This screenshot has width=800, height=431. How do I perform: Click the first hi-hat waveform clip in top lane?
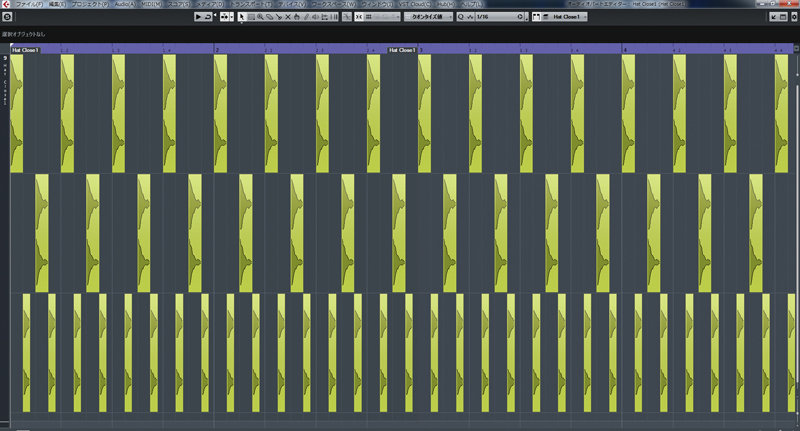[x=16, y=112]
